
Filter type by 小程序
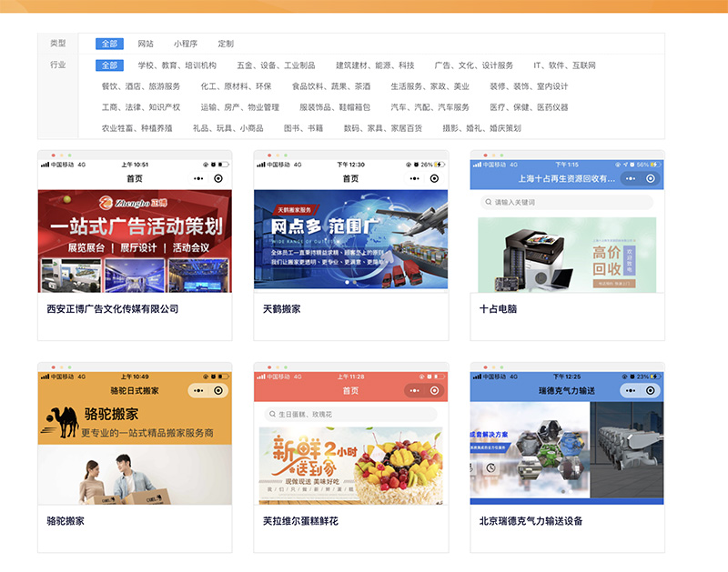(x=186, y=44)
